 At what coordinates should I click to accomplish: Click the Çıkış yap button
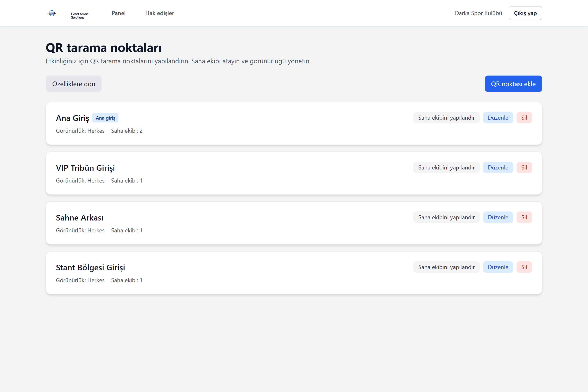coord(525,13)
